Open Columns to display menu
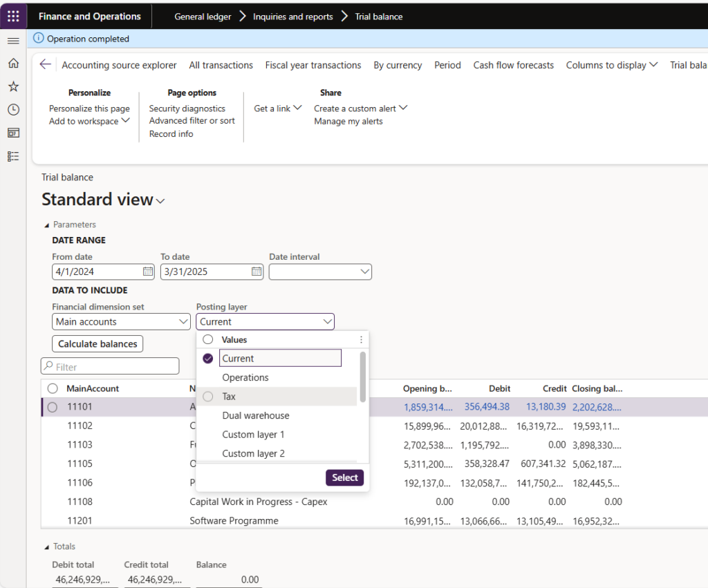The width and height of the screenshot is (708, 588). (611, 65)
